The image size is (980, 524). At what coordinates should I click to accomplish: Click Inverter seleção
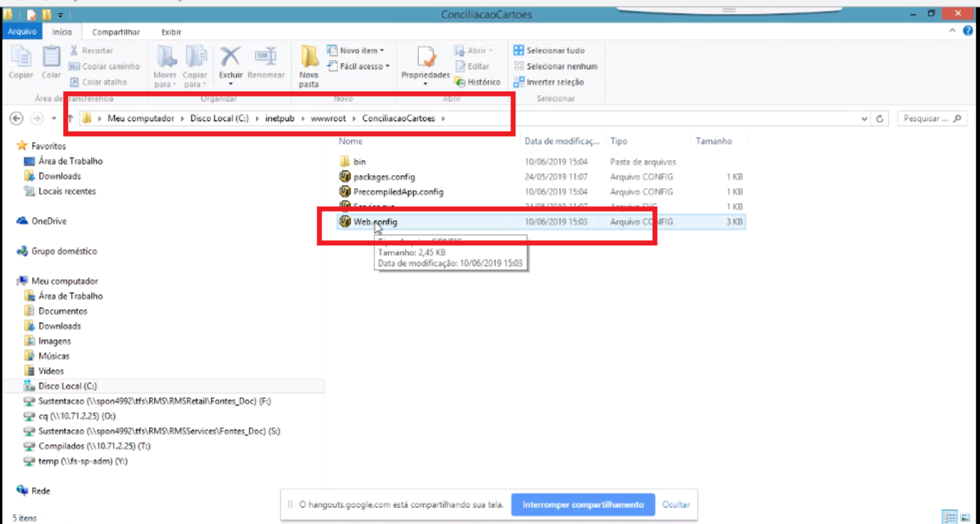(549, 82)
